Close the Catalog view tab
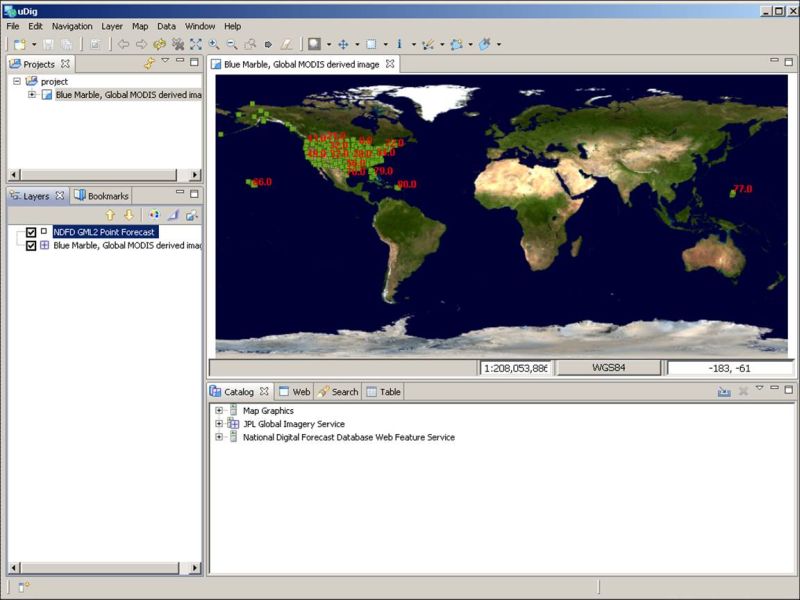The height and width of the screenshot is (600, 800). (x=264, y=391)
